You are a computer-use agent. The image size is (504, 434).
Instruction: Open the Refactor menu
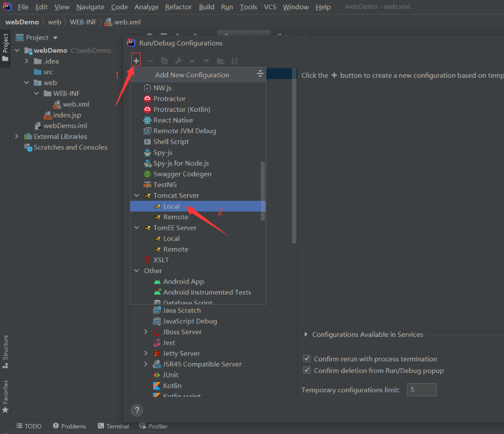pos(178,7)
